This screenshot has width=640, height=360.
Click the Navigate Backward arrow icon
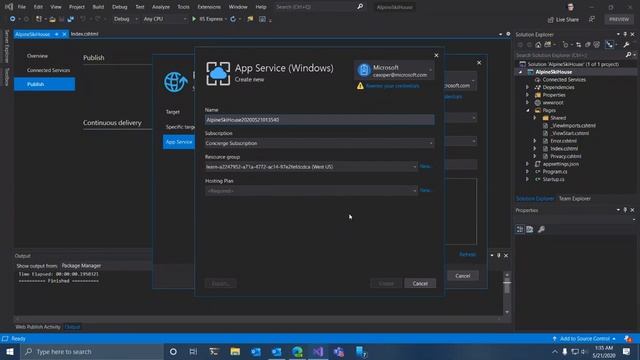tap(13, 19)
